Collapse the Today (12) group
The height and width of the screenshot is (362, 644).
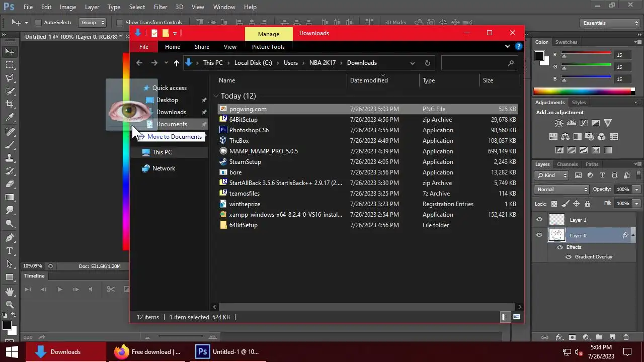[216, 96]
